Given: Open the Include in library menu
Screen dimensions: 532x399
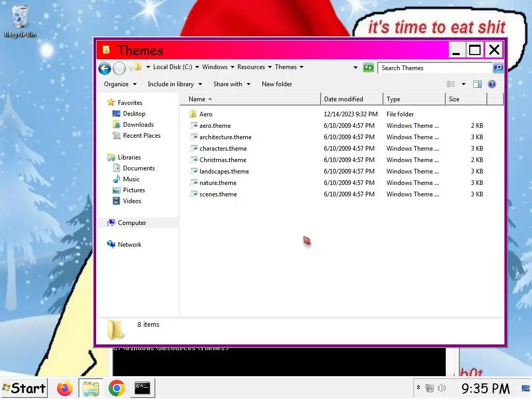Looking at the screenshot, I should 175,84.
